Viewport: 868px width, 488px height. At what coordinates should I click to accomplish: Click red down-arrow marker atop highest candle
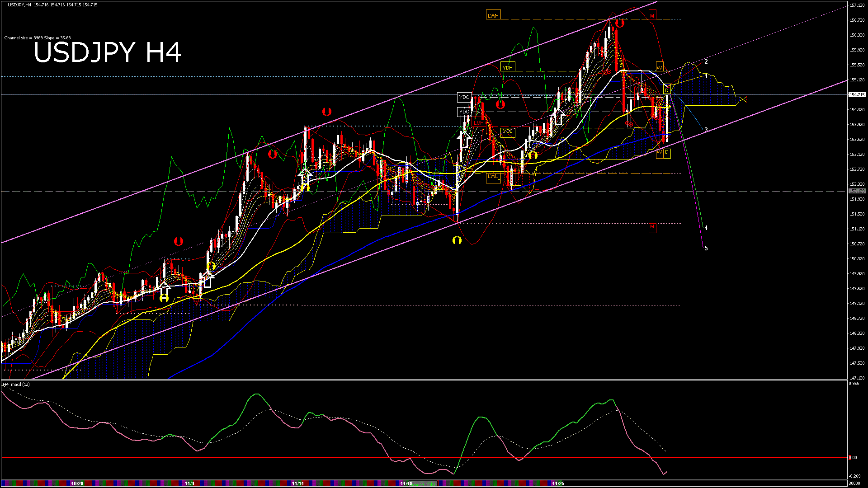619,23
